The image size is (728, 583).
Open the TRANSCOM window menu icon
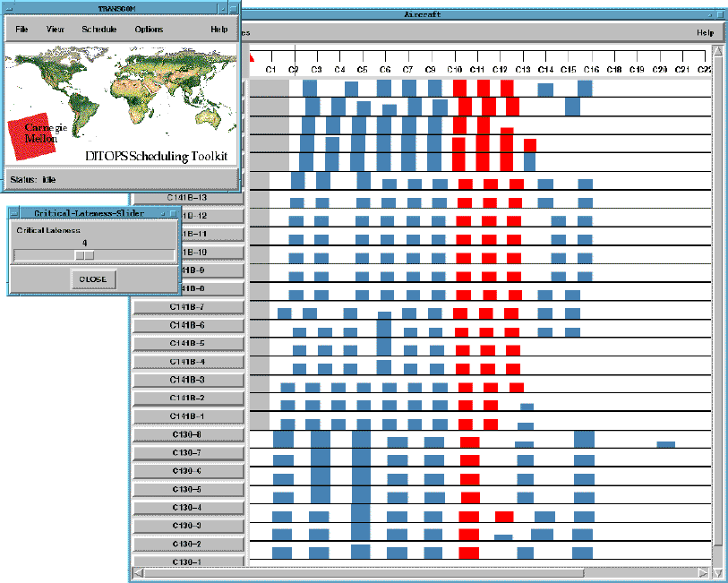[x=8, y=7]
